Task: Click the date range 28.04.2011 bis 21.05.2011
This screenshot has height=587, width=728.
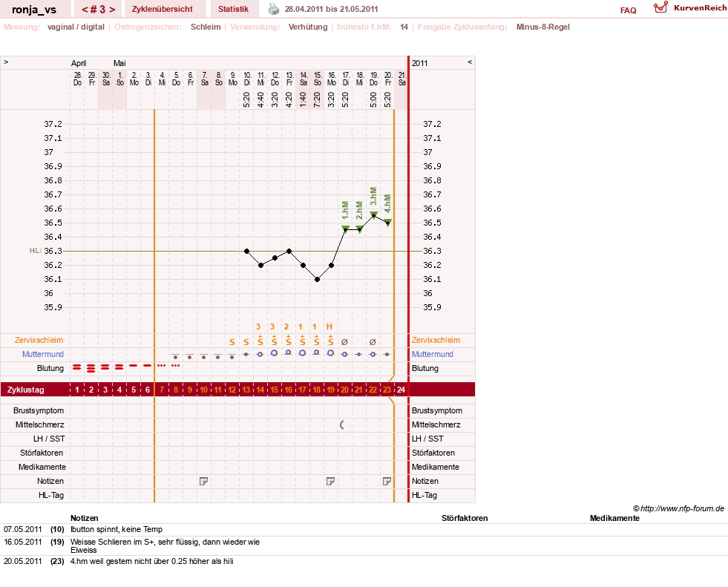Action: click(x=331, y=9)
